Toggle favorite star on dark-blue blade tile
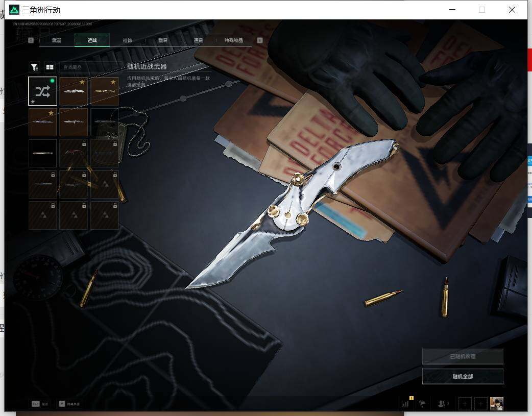The image size is (532, 416). [51, 113]
